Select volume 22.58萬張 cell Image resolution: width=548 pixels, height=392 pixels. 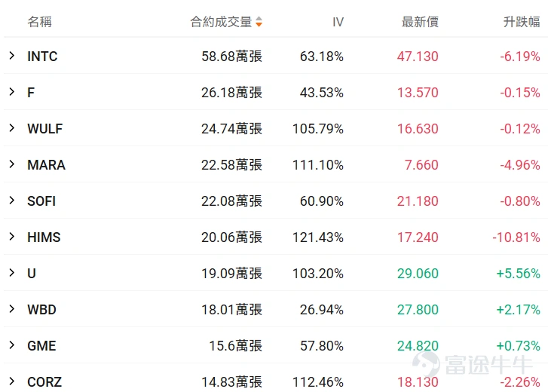point(231,165)
